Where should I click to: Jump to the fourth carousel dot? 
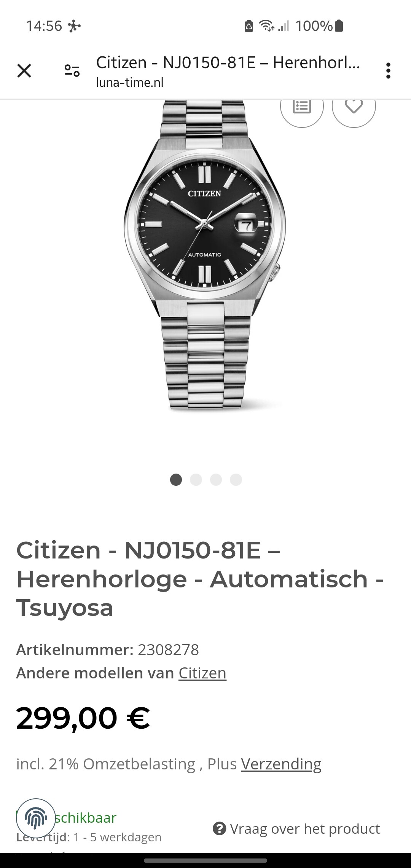coord(236,480)
